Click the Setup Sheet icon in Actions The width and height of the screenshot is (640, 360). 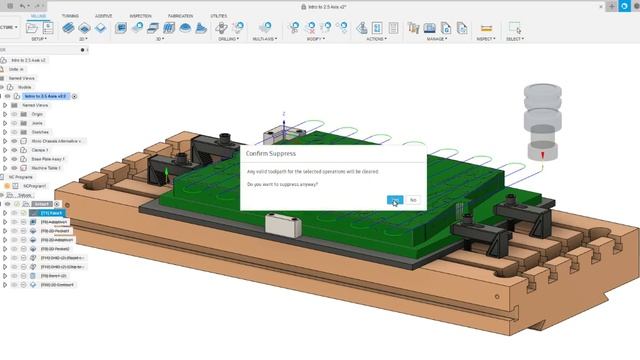pos(393,28)
